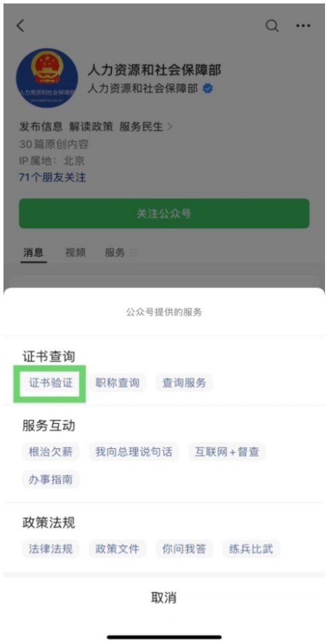Expand the account description chevron
Screen dimensions: 332x644
pyautogui.click(x=170, y=127)
